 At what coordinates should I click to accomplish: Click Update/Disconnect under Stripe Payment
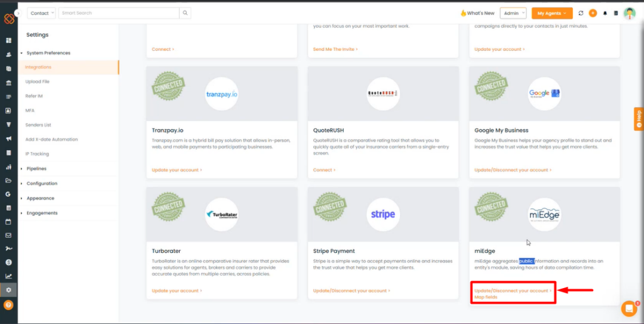coord(352,291)
